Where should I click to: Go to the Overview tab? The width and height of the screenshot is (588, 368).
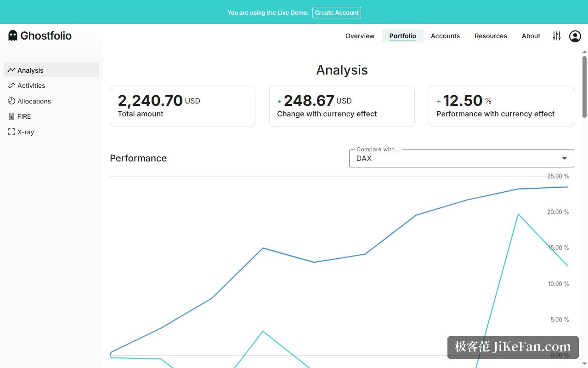[360, 36]
